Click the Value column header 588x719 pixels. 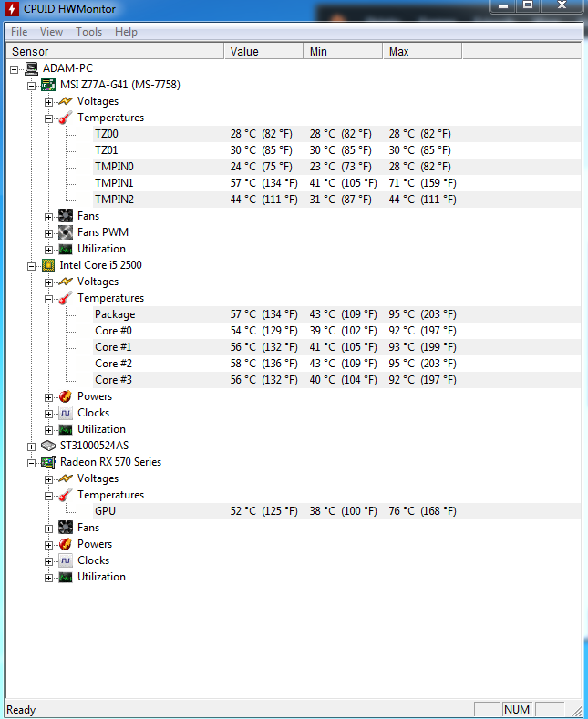tap(263, 51)
